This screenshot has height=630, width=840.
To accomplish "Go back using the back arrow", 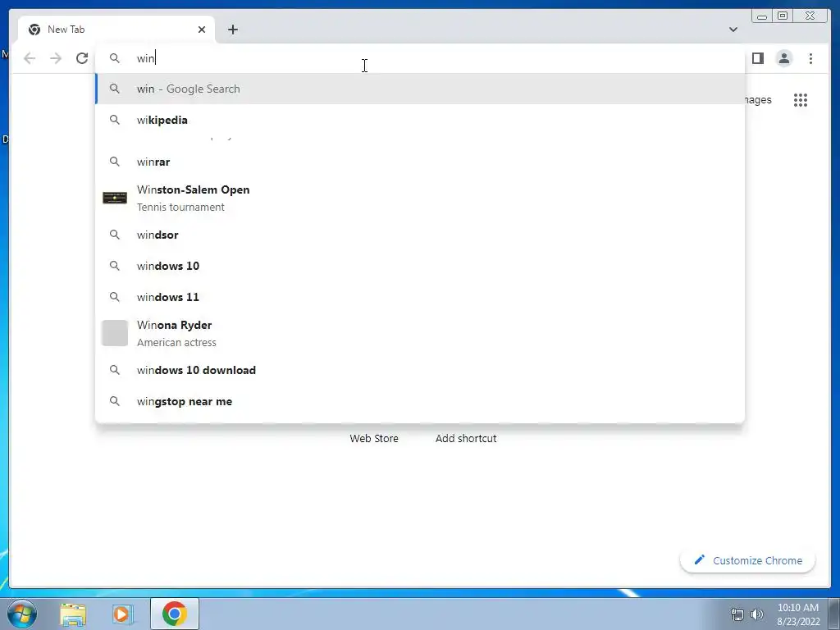I will coord(30,58).
